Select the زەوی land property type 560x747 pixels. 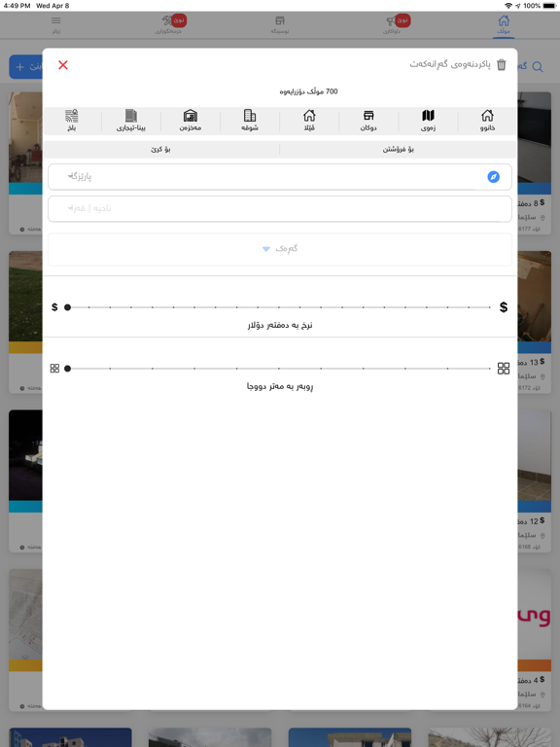pyautogui.click(x=428, y=120)
